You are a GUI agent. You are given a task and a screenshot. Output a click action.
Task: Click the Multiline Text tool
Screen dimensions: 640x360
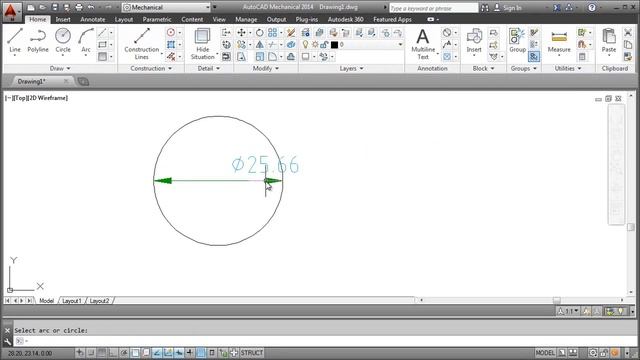click(423, 44)
